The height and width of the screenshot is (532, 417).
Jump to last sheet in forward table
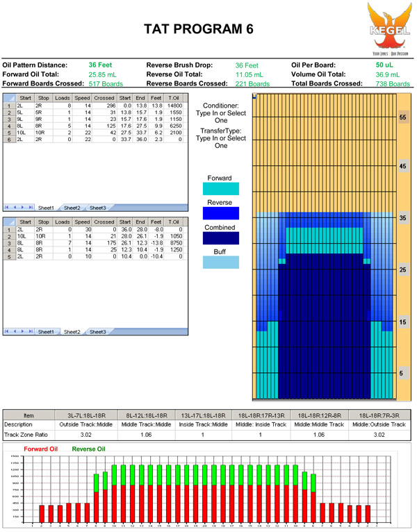[x=31, y=208]
